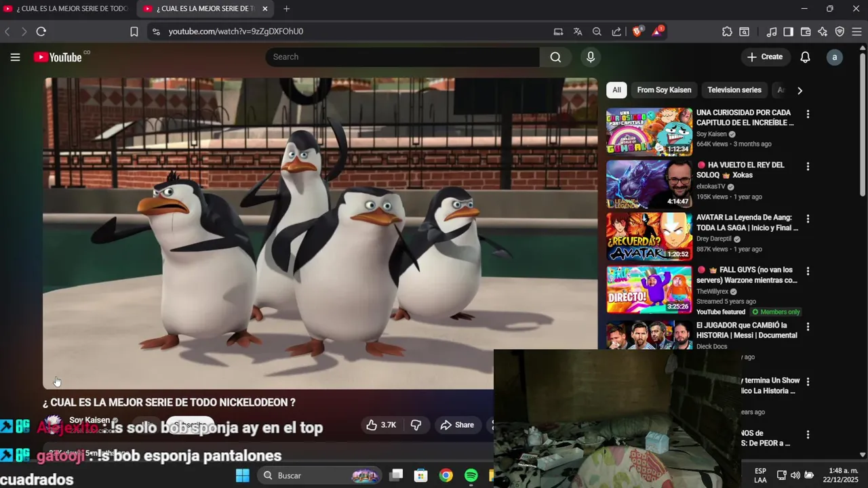
Task: Toggle the browser sidebar panel icon
Action: (788, 31)
